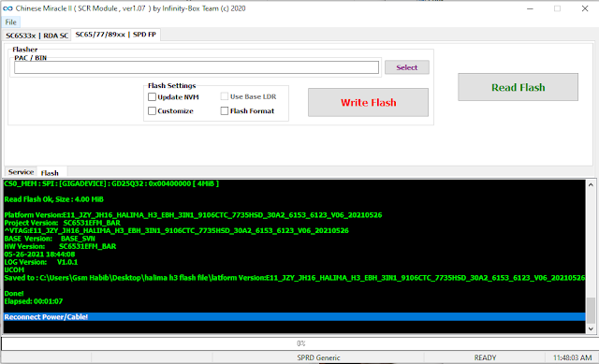This screenshot has width=599, height=364.
Task: Click the HW Version log line
Action: click(x=60, y=246)
